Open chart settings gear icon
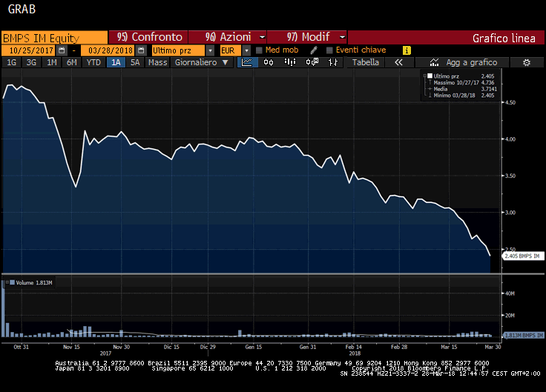 [x=527, y=62]
